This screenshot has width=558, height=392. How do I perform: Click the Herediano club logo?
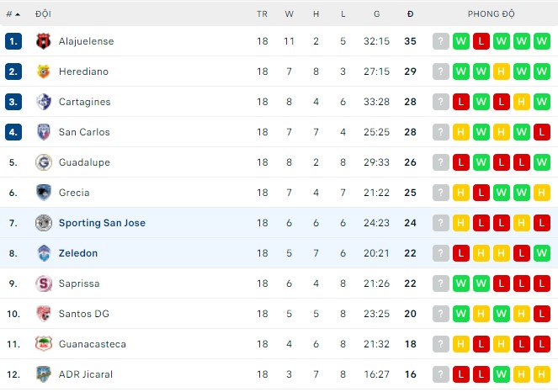44,72
